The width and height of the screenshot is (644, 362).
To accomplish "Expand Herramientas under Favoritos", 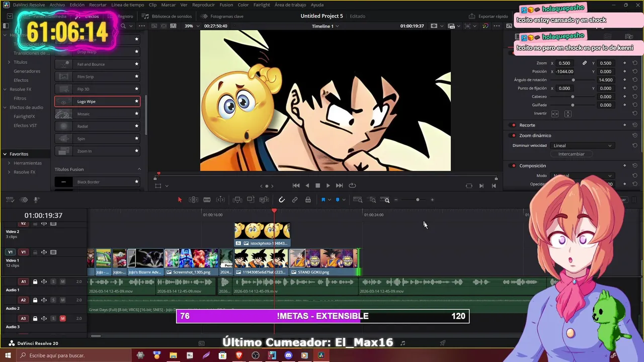I will (x=9, y=163).
